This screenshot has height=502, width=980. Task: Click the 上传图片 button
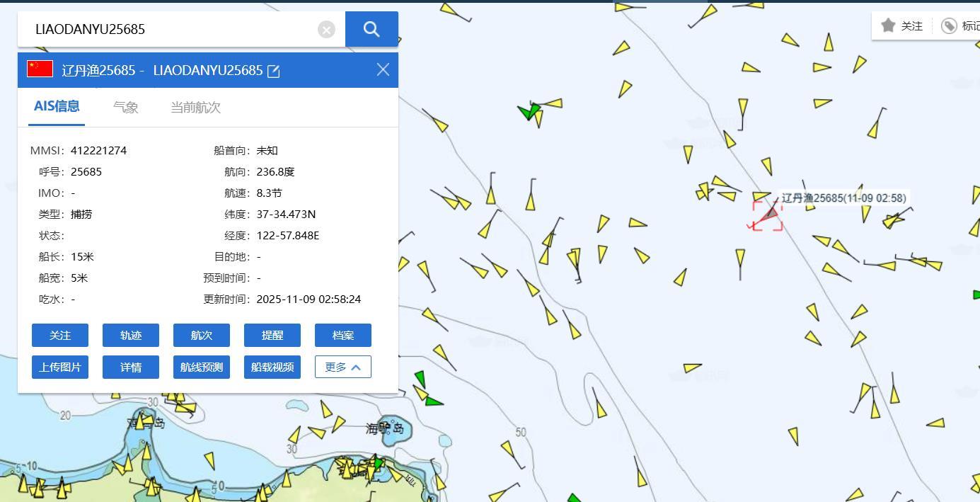click(x=60, y=367)
